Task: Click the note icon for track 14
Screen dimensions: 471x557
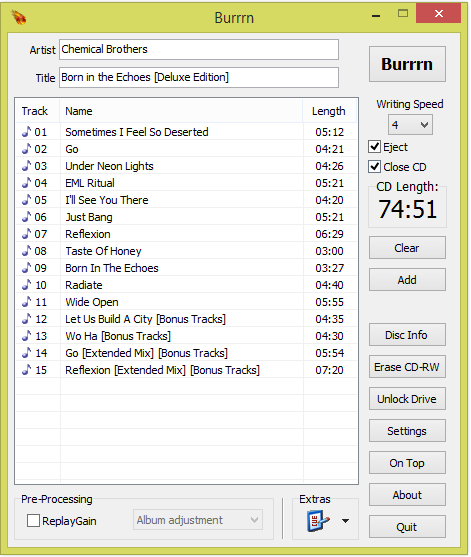Action: coord(26,353)
